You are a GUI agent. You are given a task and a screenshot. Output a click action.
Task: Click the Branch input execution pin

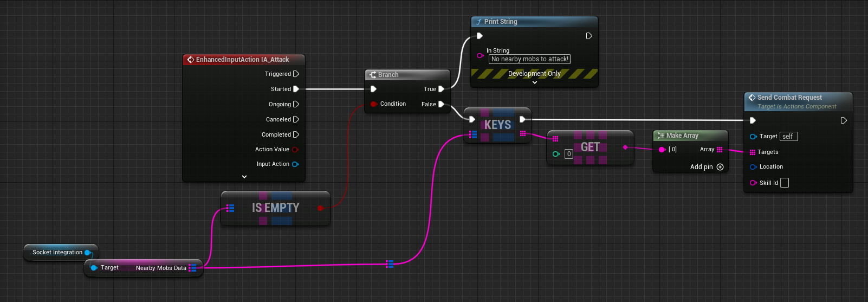[373, 89]
